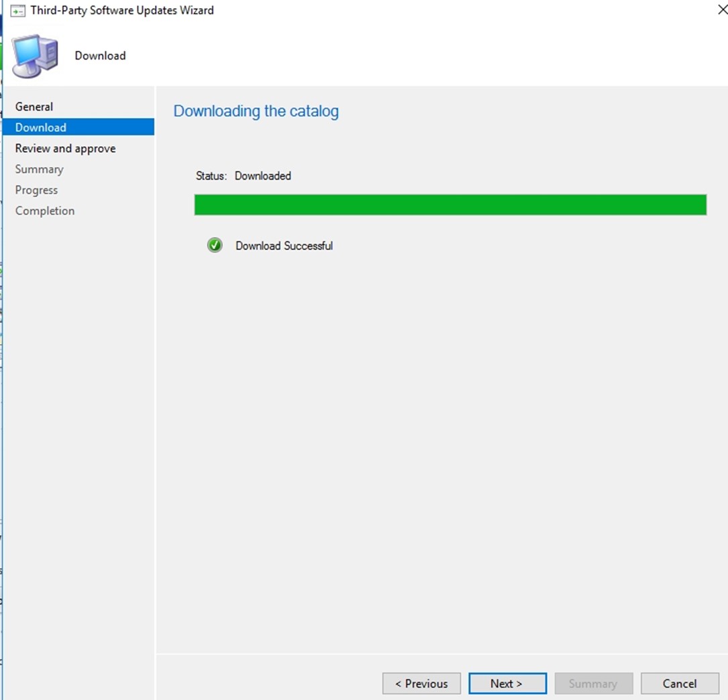Select the Download step in sidebar
This screenshot has width=728, height=700.
click(79, 127)
